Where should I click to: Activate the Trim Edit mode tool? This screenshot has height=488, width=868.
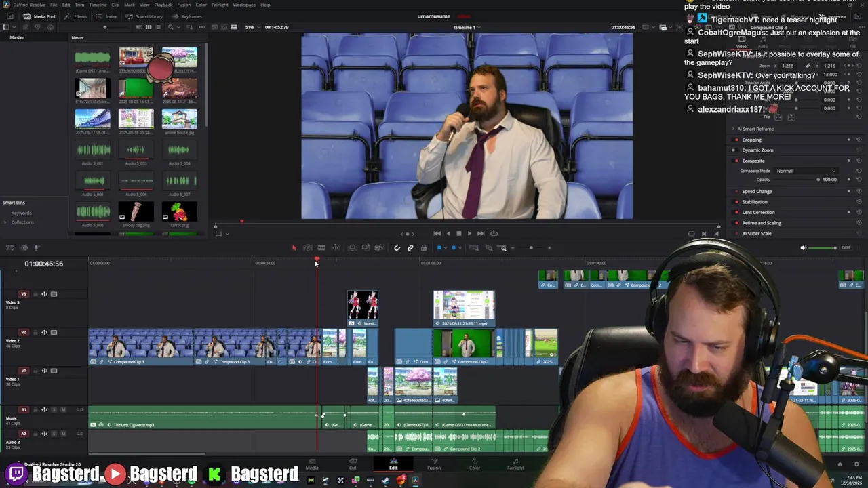coord(308,248)
